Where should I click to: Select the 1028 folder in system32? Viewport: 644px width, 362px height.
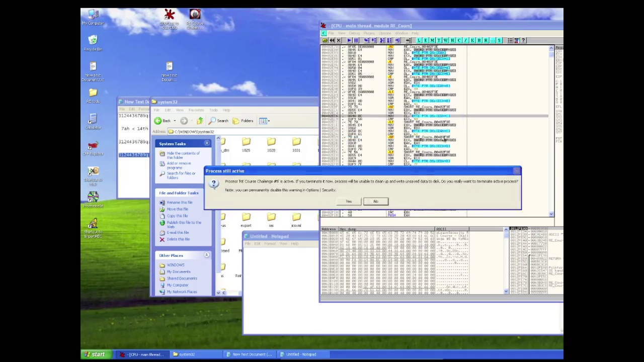coord(271,145)
